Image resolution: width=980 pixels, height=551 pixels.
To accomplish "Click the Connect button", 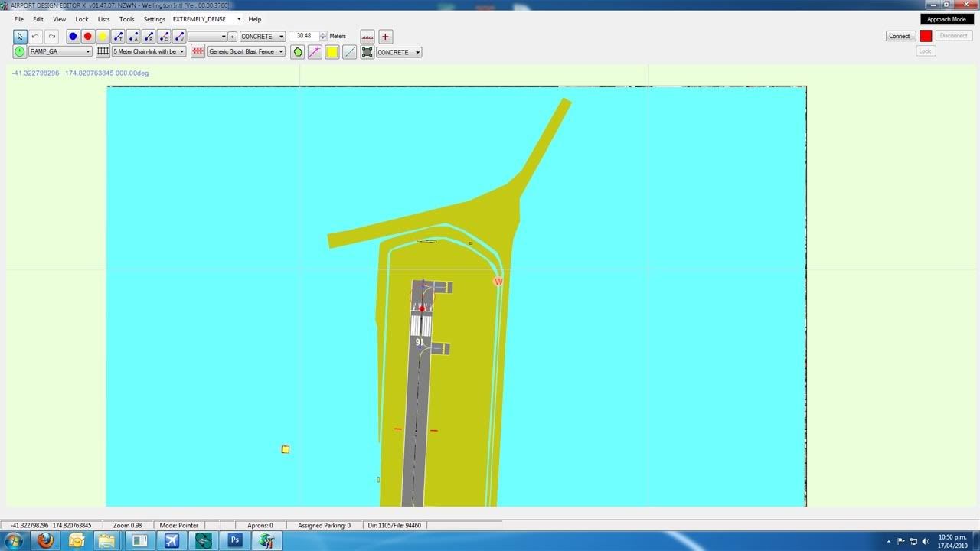I will tap(900, 35).
